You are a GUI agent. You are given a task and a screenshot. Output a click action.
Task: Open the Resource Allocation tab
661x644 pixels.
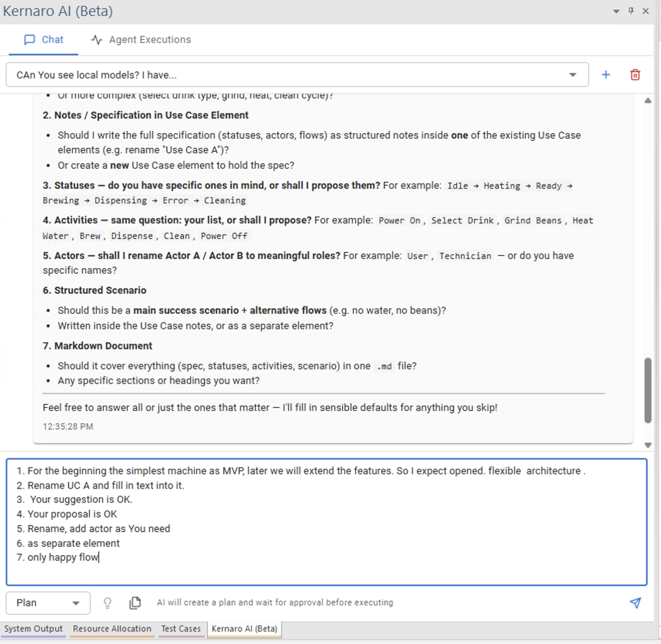pos(112,629)
